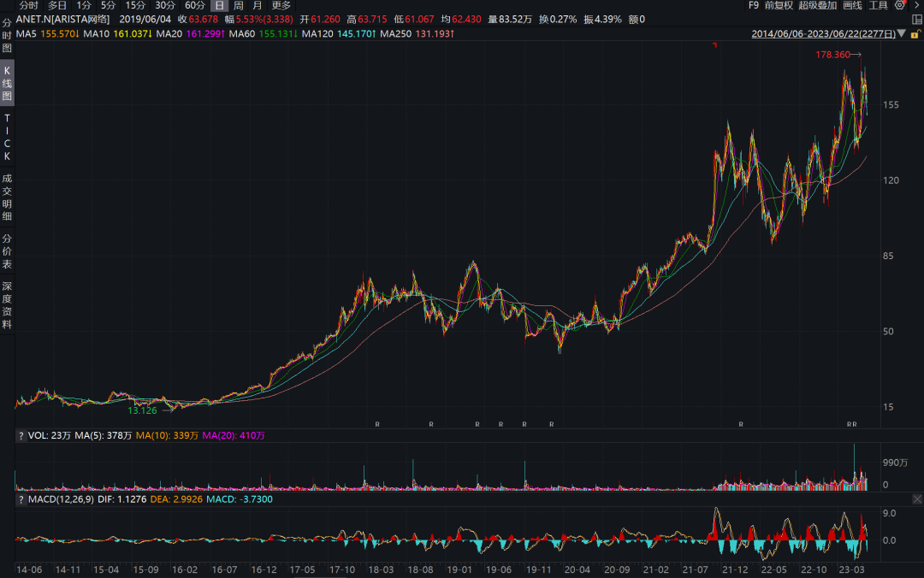Click the MA120 145.170 indicator label
The height and width of the screenshot is (578, 924).
point(339,33)
